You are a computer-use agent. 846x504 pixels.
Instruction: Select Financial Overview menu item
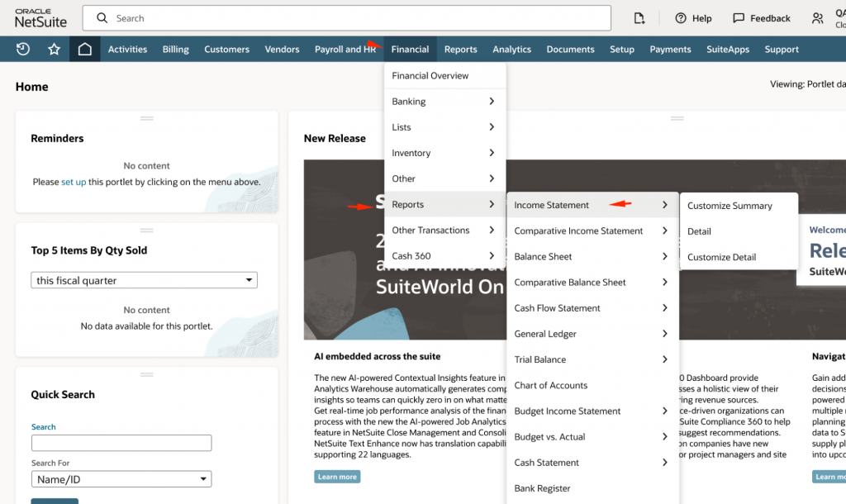(x=430, y=76)
